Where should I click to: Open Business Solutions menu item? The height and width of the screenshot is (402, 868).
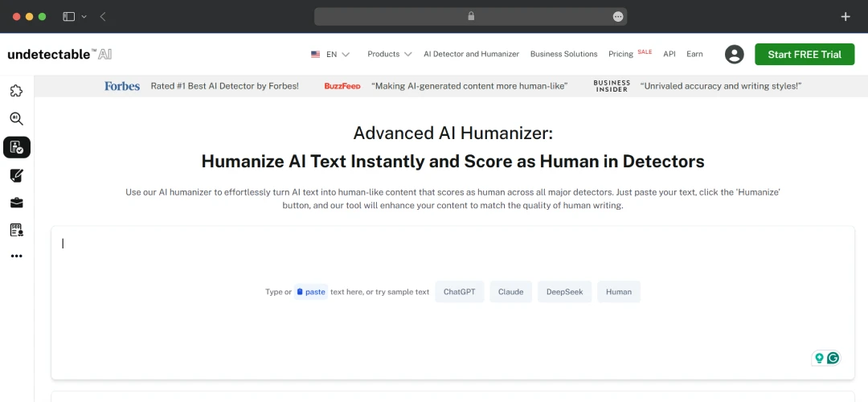click(563, 54)
